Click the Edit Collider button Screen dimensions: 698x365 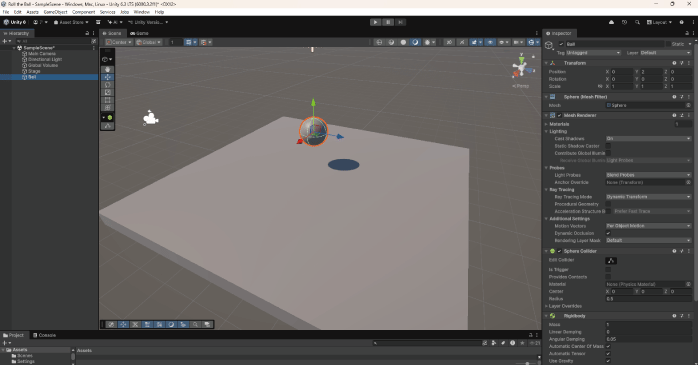(x=611, y=261)
